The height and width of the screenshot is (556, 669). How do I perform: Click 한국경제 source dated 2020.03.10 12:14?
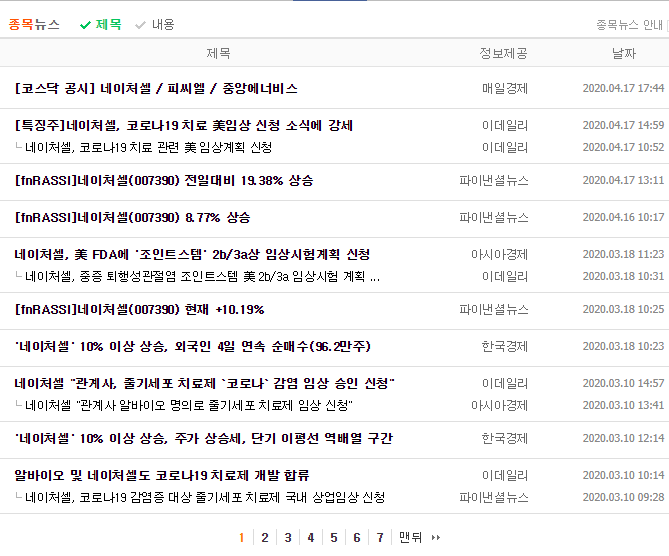click(x=505, y=439)
